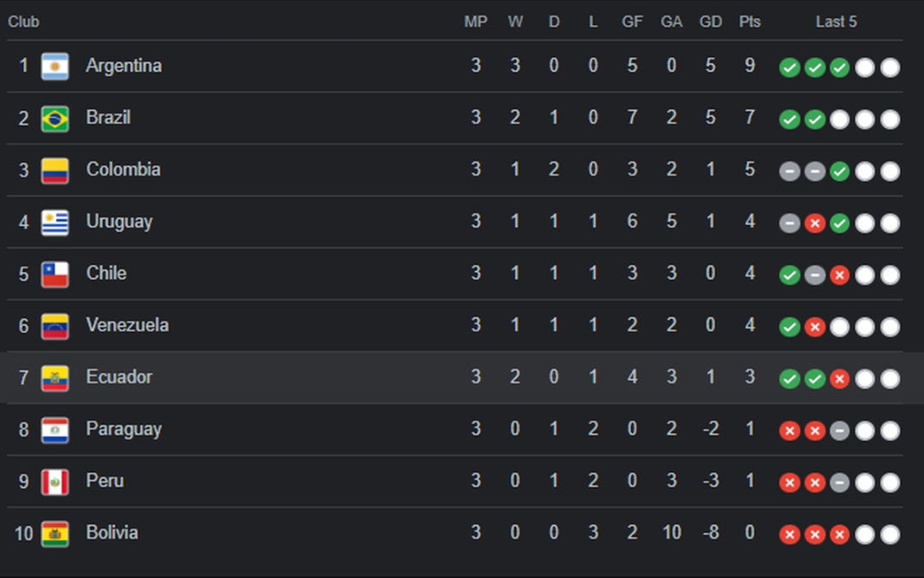Click Bolivia's goals against value 10
Viewport: 924px width, 578px height.
click(x=672, y=533)
